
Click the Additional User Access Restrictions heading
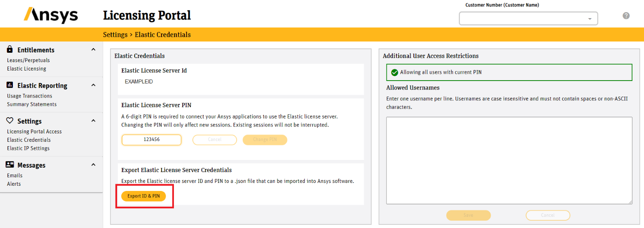431,56
